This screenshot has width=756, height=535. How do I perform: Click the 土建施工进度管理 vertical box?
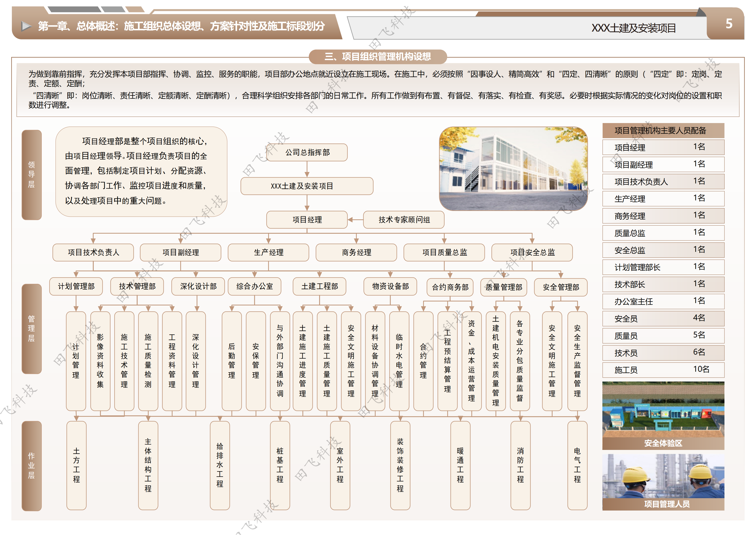(303, 361)
